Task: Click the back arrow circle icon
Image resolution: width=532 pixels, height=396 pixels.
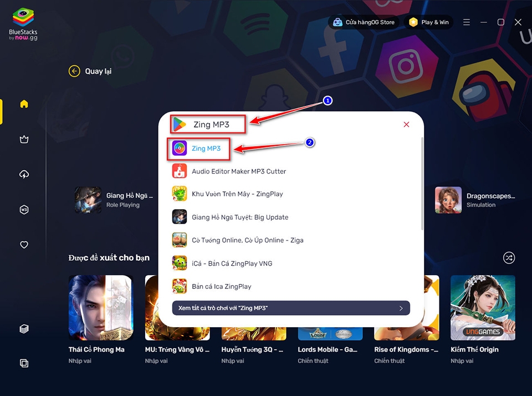Action: click(74, 71)
